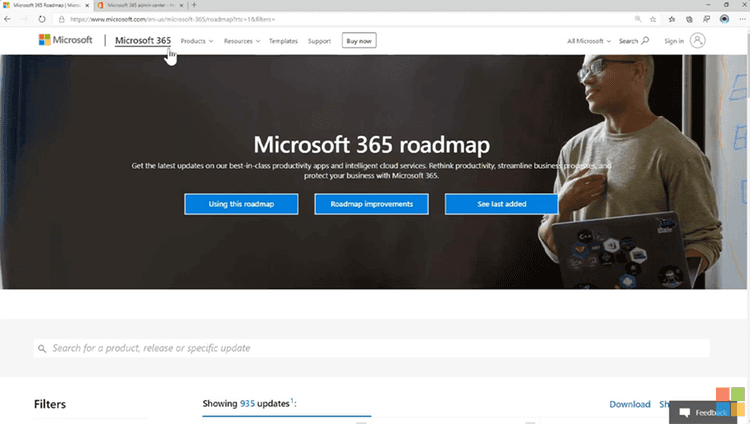Open the Feedback chat widget

(x=704, y=412)
